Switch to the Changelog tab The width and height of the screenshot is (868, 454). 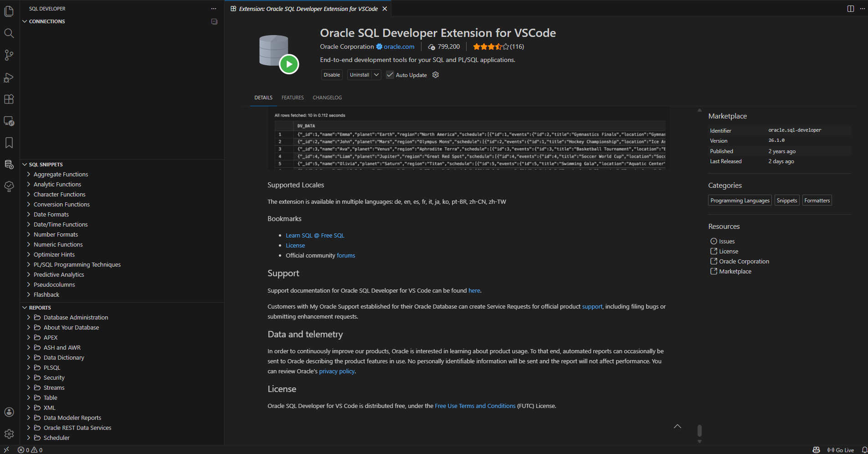(x=327, y=98)
